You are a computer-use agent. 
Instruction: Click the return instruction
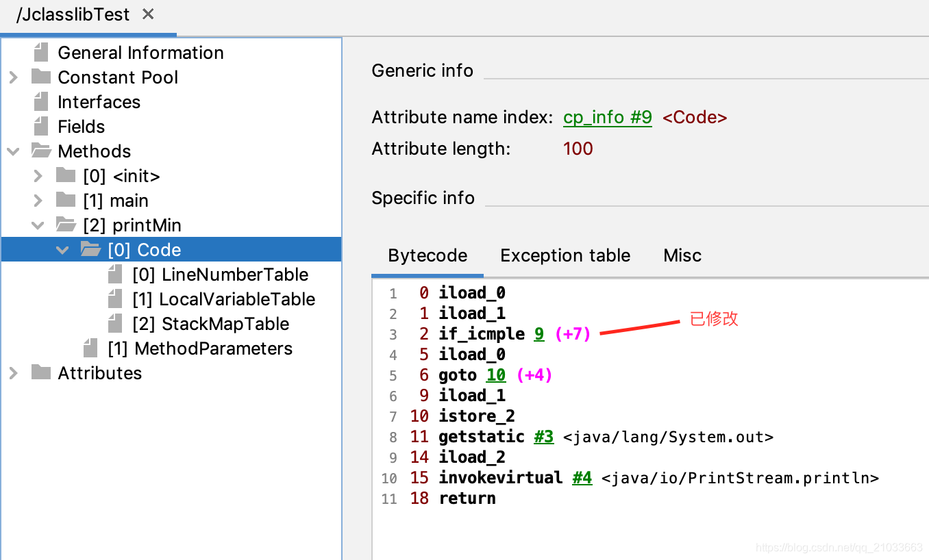point(467,498)
